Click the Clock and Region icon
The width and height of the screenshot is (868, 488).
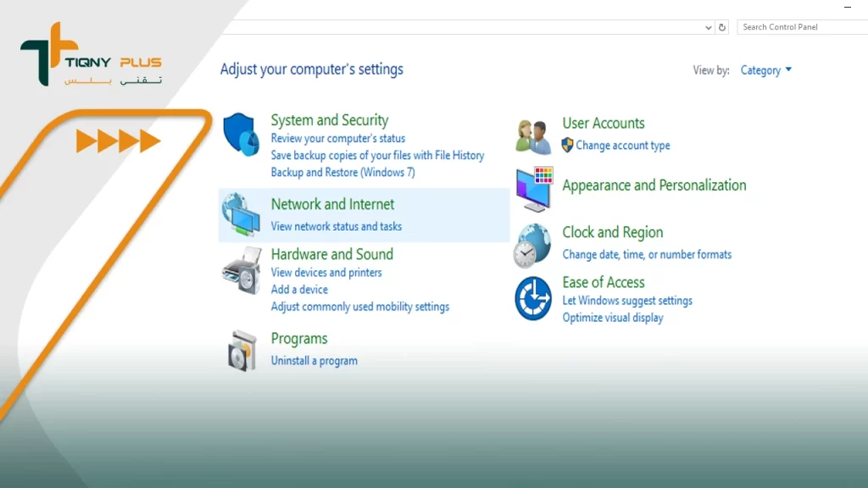[533, 245]
